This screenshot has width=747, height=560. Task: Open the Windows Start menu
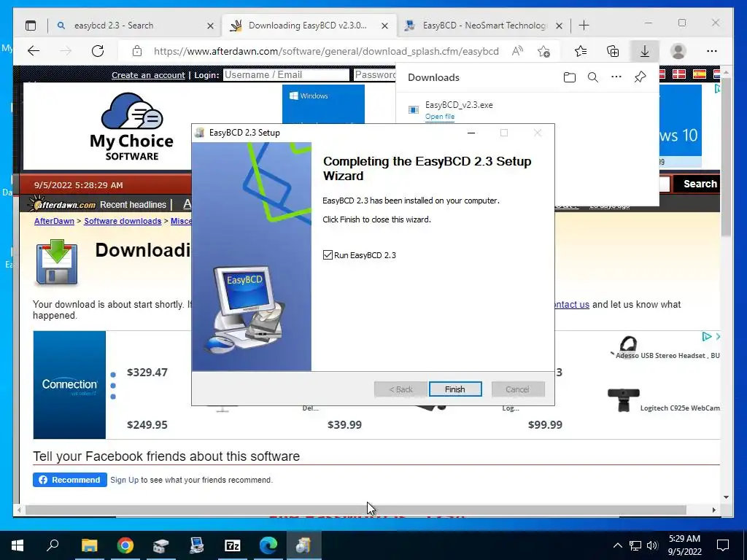[18, 545]
